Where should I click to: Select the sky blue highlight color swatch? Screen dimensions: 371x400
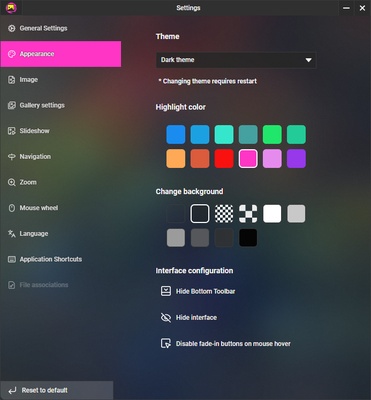click(x=200, y=134)
